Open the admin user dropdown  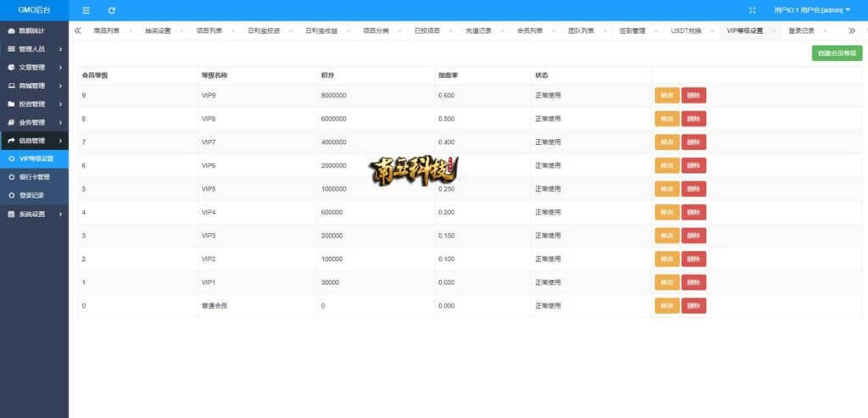pyautogui.click(x=812, y=10)
